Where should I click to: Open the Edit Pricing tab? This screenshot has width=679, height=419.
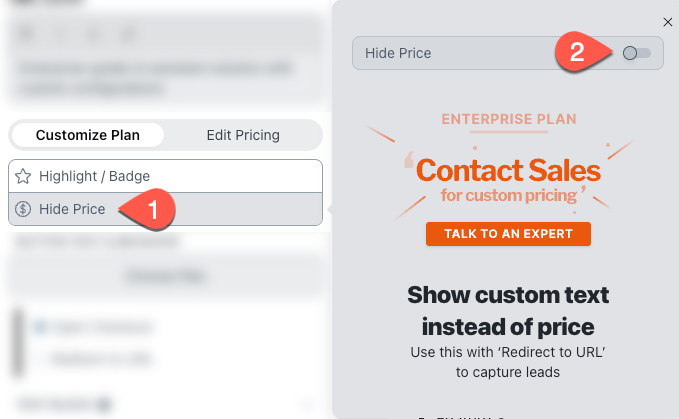(x=243, y=135)
